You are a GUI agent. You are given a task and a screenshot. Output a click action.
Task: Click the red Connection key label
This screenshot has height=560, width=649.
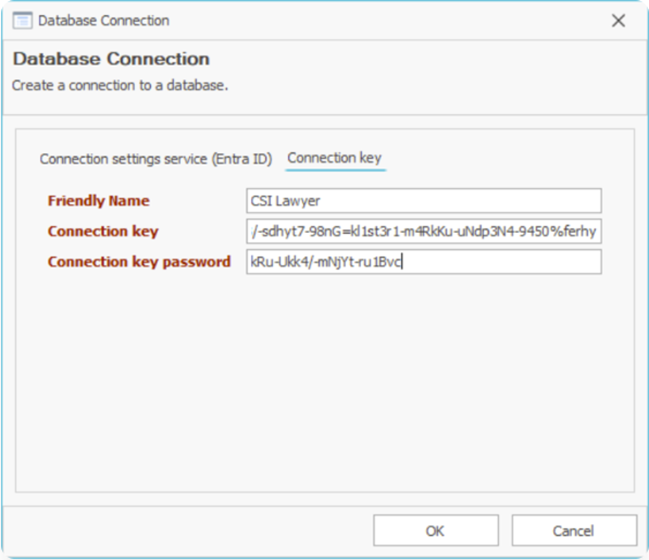coord(103,232)
